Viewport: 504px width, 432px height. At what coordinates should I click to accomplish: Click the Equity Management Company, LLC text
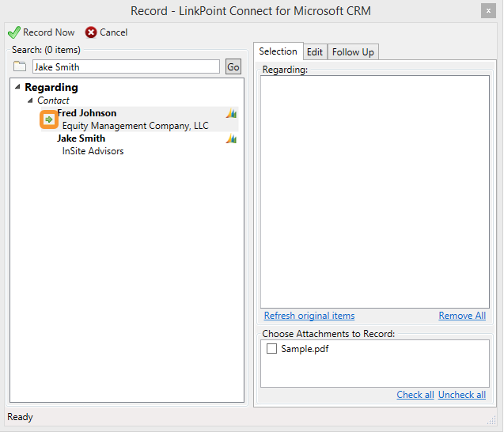click(135, 126)
